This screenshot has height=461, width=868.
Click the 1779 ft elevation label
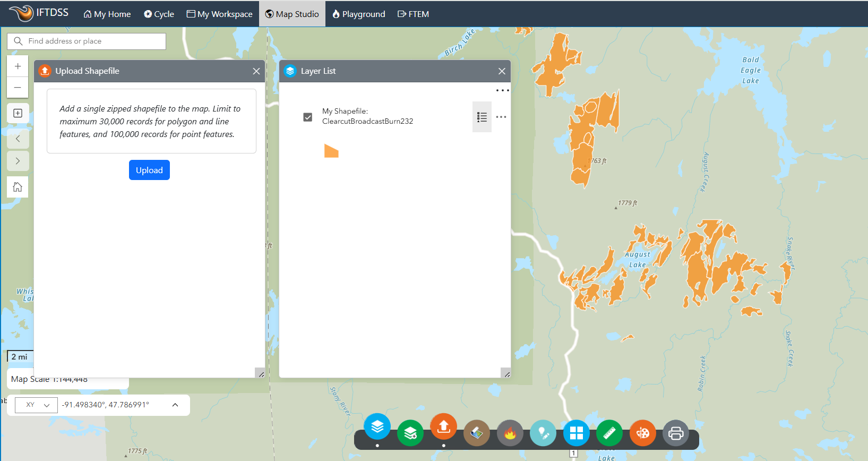coord(628,203)
